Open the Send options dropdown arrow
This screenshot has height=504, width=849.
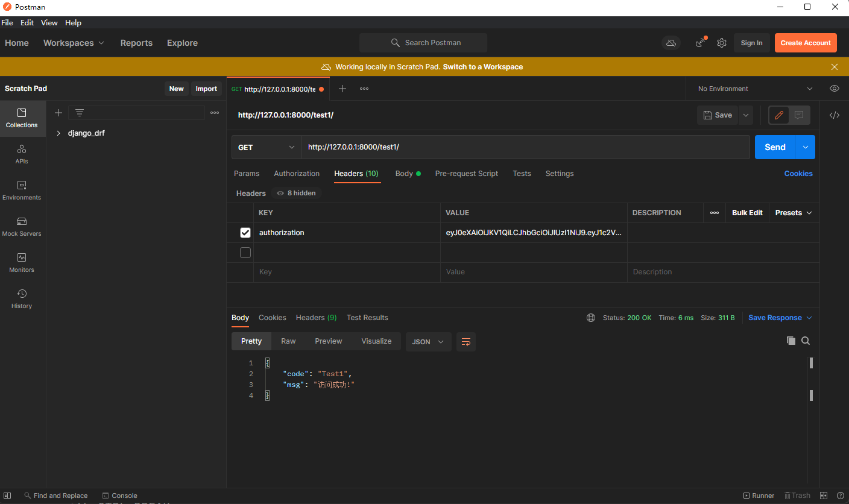[x=806, y=147]
